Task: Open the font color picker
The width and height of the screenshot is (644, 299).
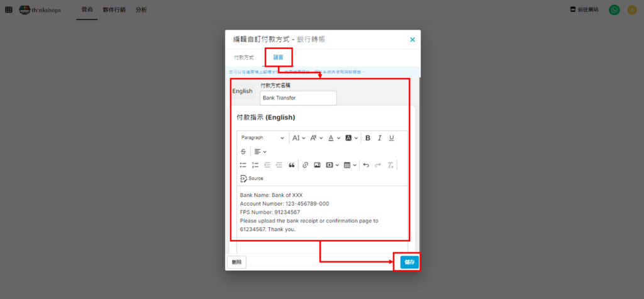Action: pyautogui.click(x=333, y=138)
